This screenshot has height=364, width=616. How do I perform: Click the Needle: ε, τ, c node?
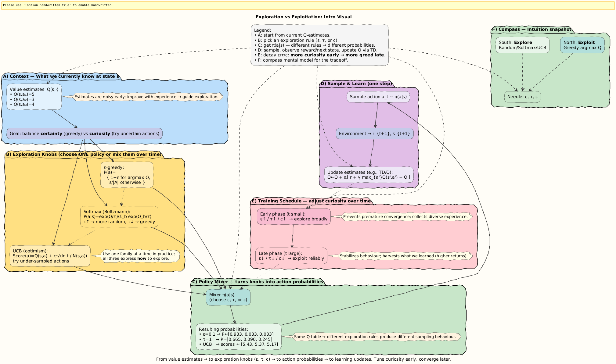coord(522,97)
